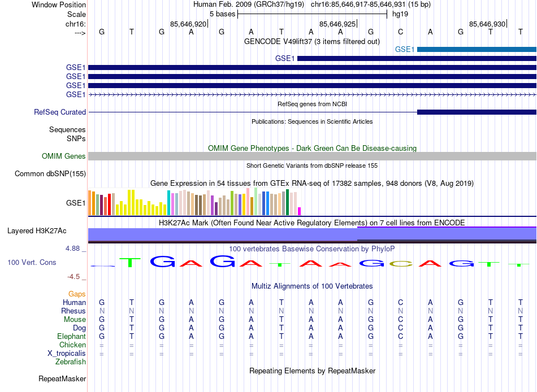Image resolution: width=537 pixels, height=392 pixels.
Task: Click the Layered H3K27Ac label
Action: pos(37,231)
